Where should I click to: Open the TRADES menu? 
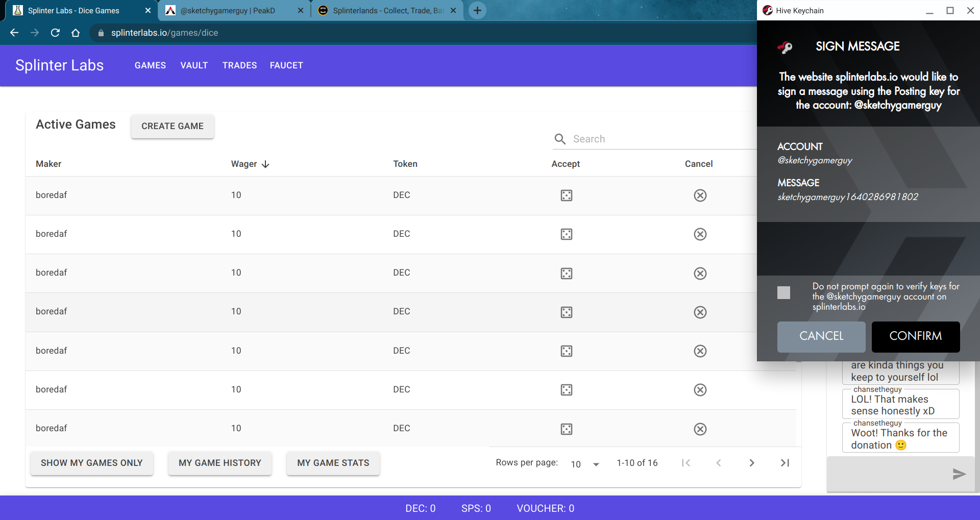[239, 65]
